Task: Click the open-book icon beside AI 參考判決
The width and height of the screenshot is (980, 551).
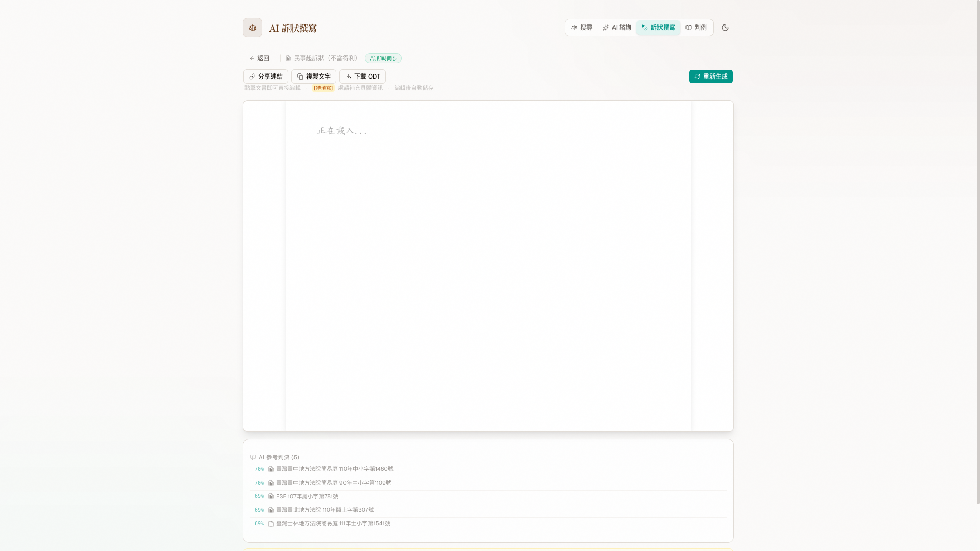Action: (x=252, y=457)
